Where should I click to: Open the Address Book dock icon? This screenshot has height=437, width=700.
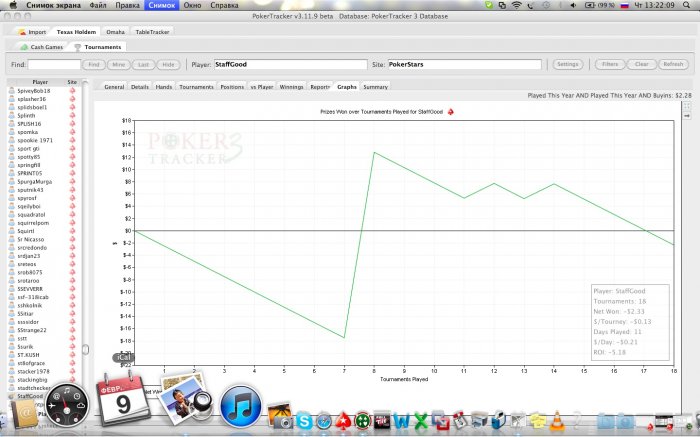(26, 416)
